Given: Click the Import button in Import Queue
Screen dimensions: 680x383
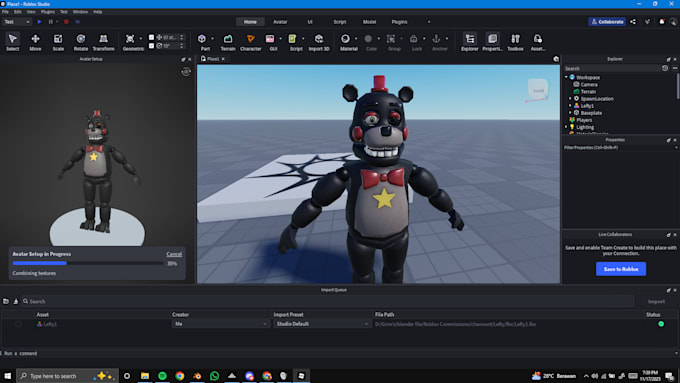Looking at the screenshot, I should [656, 301].
